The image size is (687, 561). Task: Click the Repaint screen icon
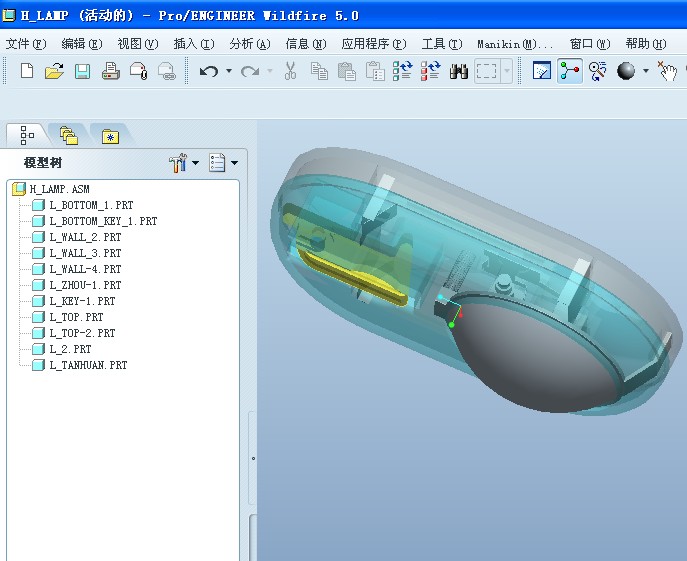pos(542,71)
